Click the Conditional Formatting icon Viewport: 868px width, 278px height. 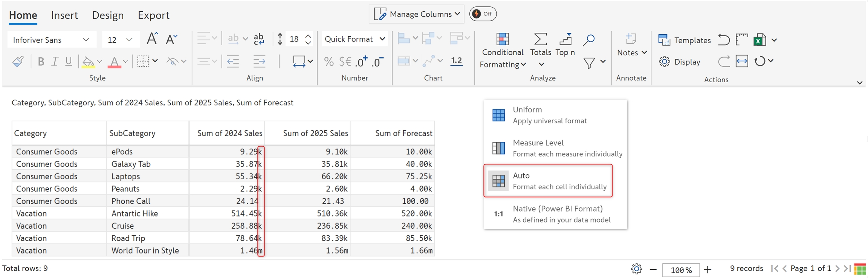point(503,39)
